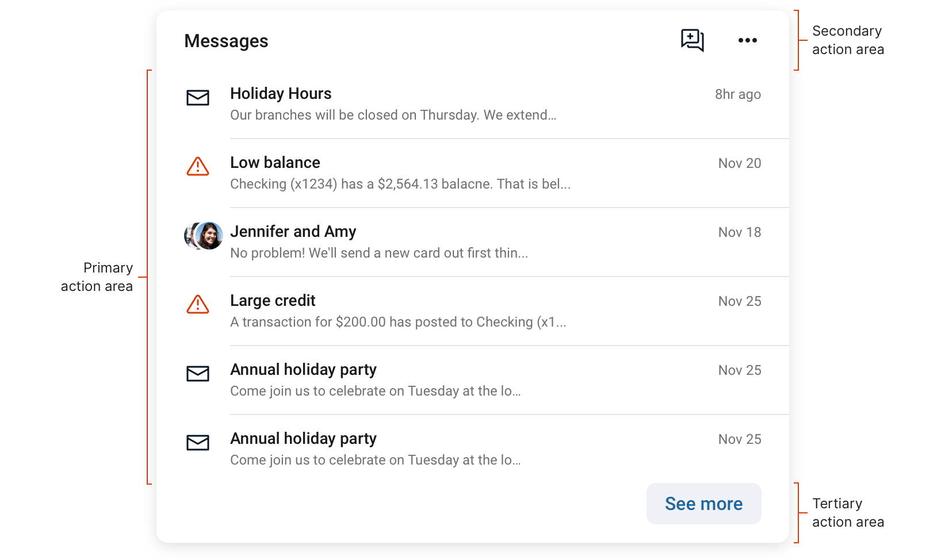This screenshot has width=941, height=560.
Task: Click the warning icon beside Low balance
Action: (x=198, y=167)
